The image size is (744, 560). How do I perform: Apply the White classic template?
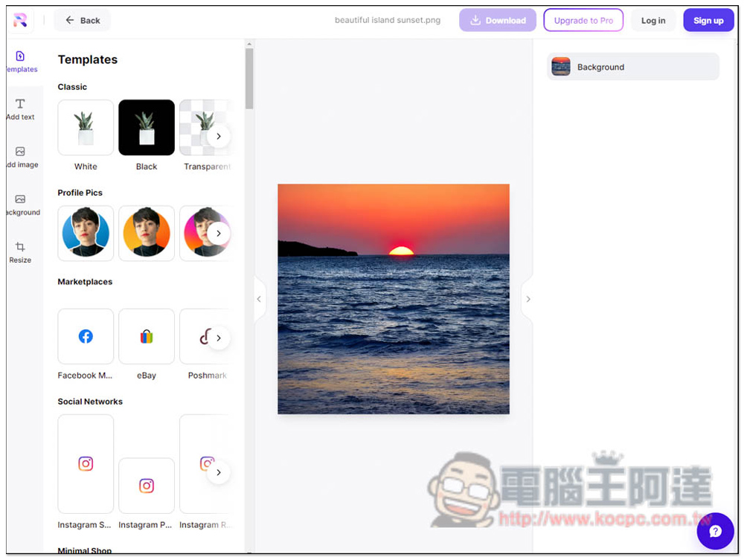86,128
